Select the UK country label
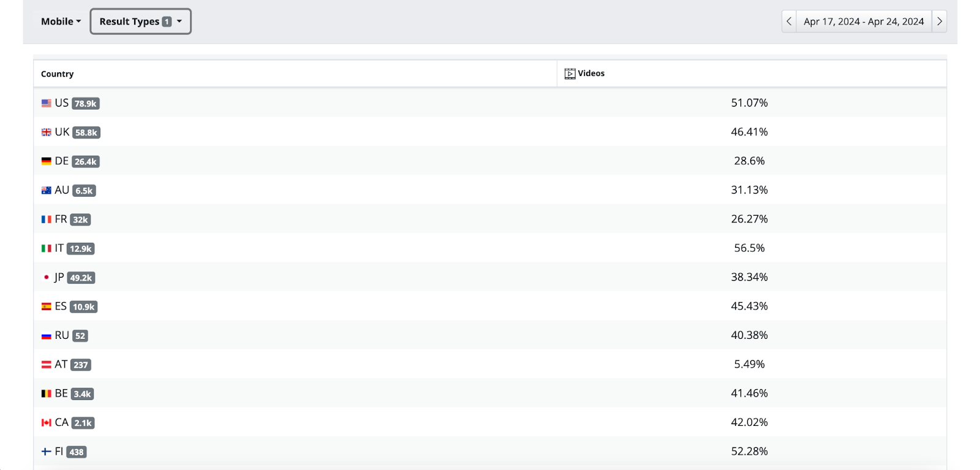 click(x=62, y=132)
